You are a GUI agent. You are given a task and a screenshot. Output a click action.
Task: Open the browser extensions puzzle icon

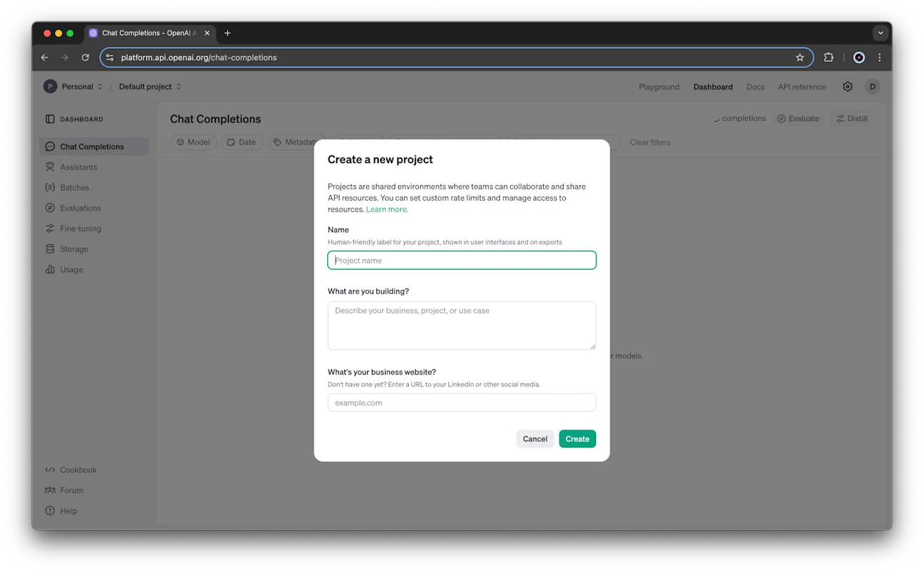(828, 58)
